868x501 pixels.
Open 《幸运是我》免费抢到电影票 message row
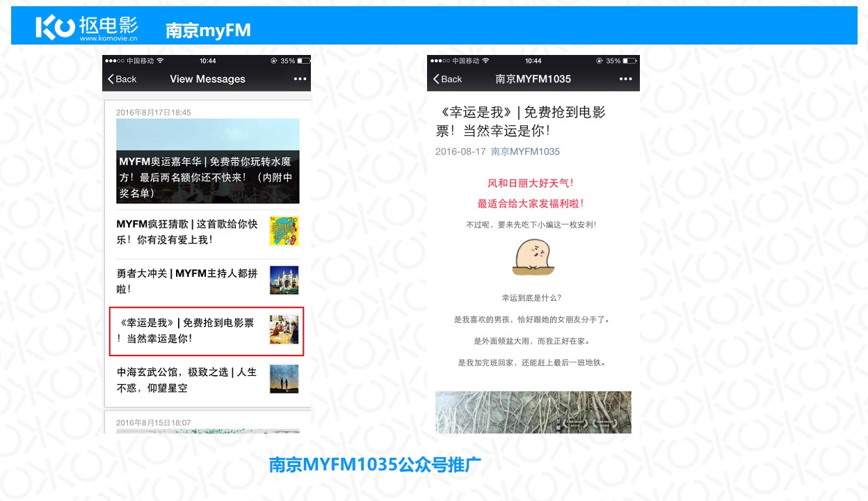click(207, 331)
